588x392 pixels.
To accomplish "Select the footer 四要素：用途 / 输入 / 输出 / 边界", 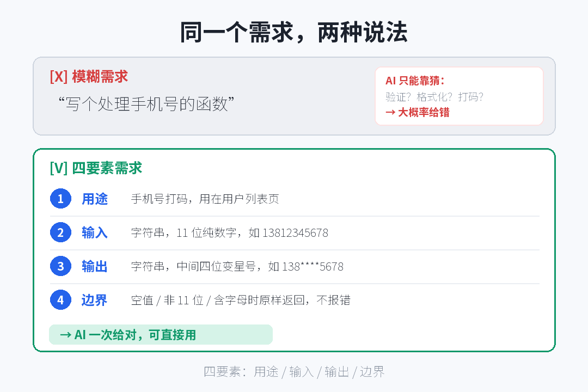I will (294, 372).
